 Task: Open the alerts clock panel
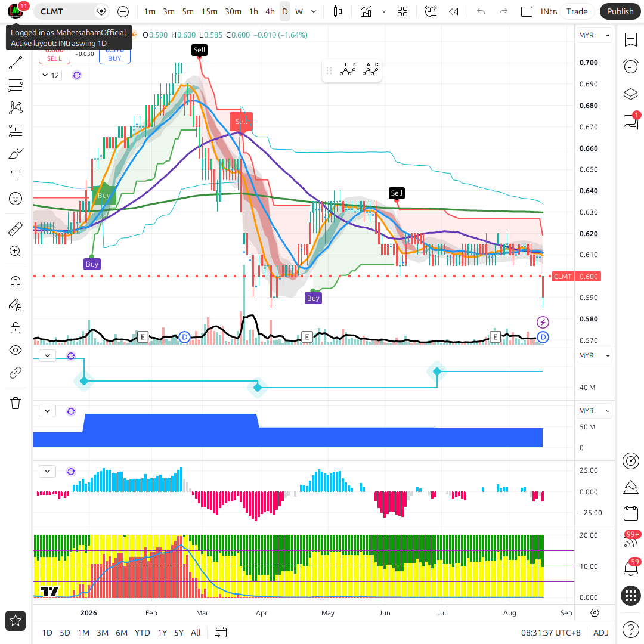(x=630, y=66)
